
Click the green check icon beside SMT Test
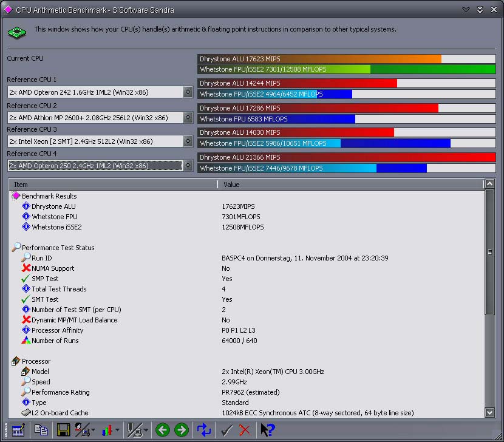click(26, 299)
